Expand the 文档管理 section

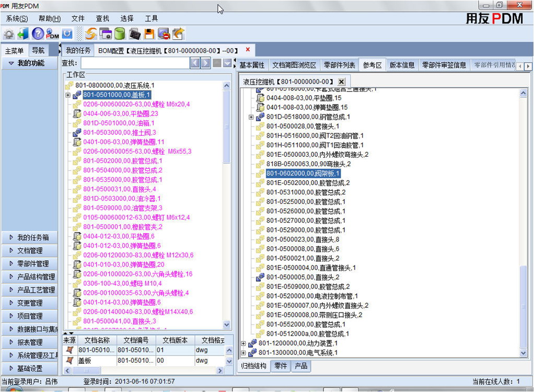[11, 250]
